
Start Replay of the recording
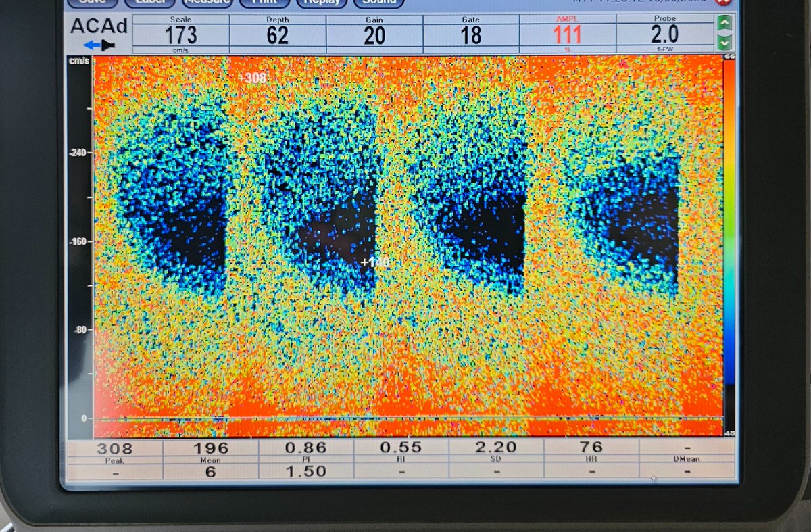pyautogui.click(x=321, y=3)
